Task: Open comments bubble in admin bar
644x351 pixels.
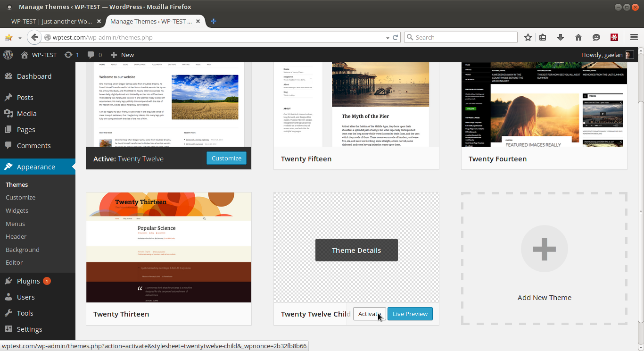Action: click(x=94, y=55)
